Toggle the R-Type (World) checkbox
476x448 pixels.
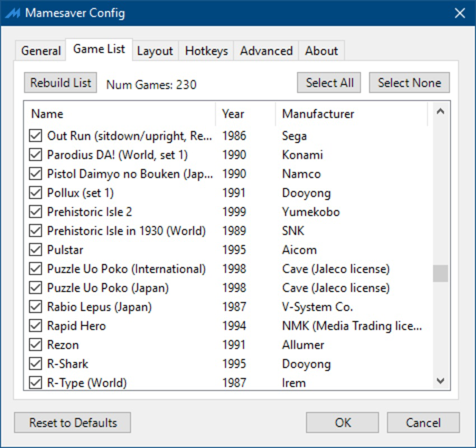35,382
